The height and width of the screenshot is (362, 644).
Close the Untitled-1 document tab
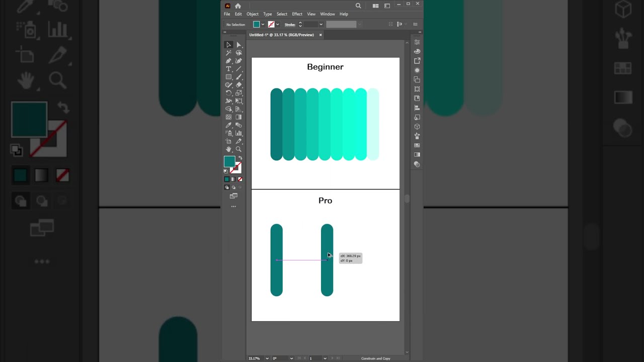click(320, 35)
